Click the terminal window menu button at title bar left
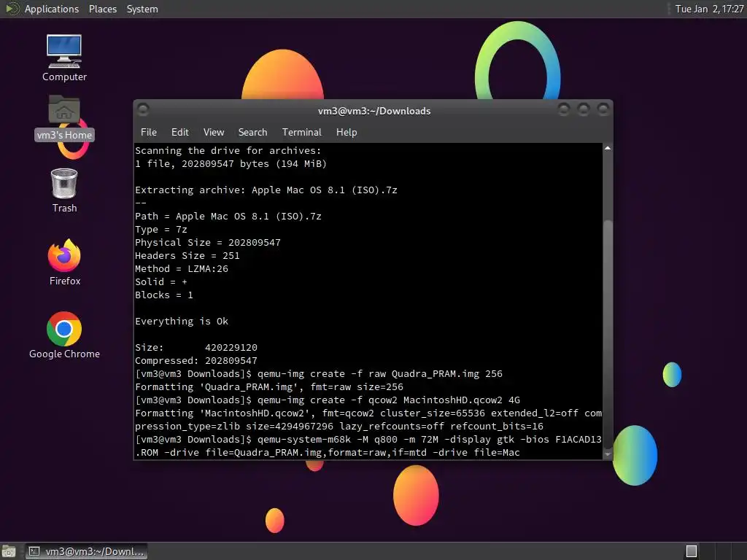The image size is (747, 560). tap(143, 110)
